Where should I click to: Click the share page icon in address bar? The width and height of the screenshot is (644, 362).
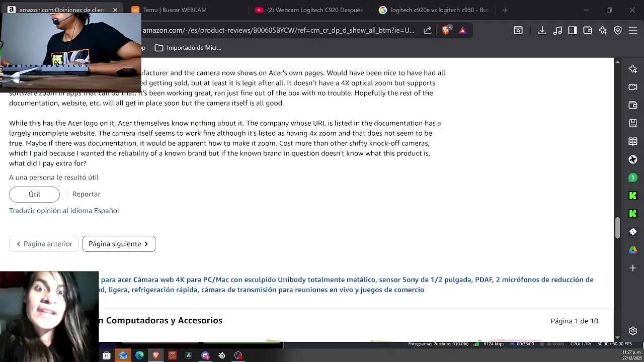pyautogui.click(x=428, y=31)
